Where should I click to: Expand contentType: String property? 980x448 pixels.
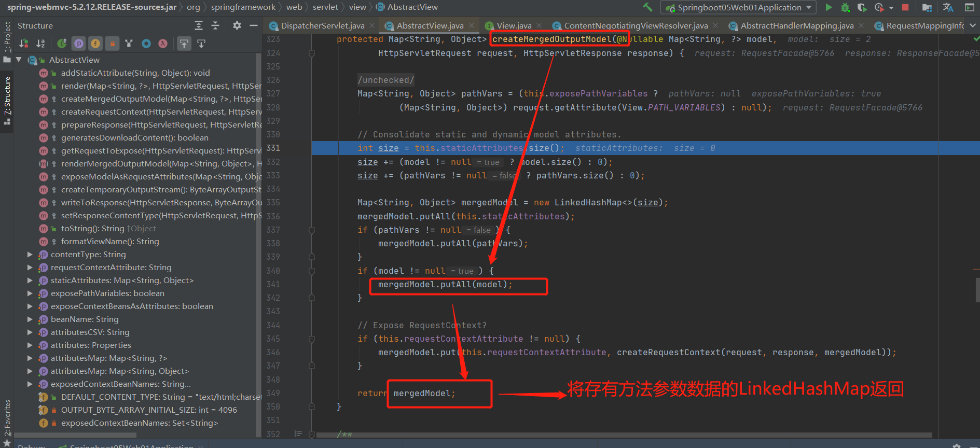(30, 255)
